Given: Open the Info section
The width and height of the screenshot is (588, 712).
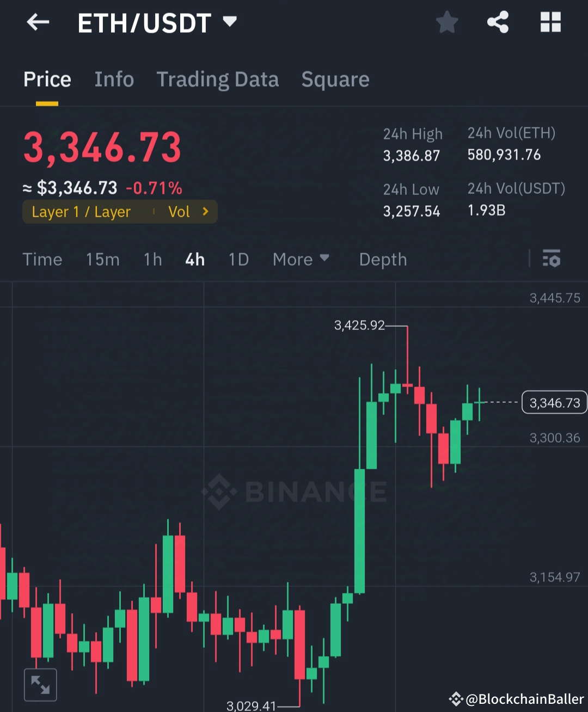Looking at the screenshot, I should (114, 79).
